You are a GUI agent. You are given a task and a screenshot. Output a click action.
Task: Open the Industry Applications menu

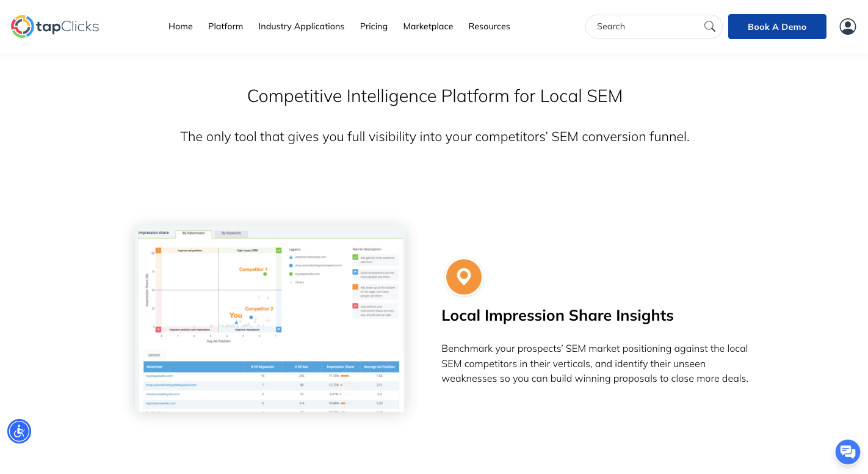pyautogui.click(x=302, y=26)
